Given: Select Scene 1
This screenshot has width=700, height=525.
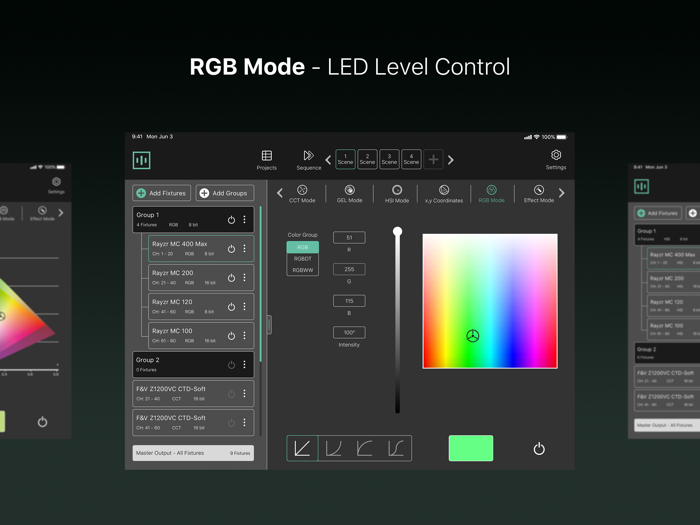Looking at the screenshot, I should tap(345, 159).
